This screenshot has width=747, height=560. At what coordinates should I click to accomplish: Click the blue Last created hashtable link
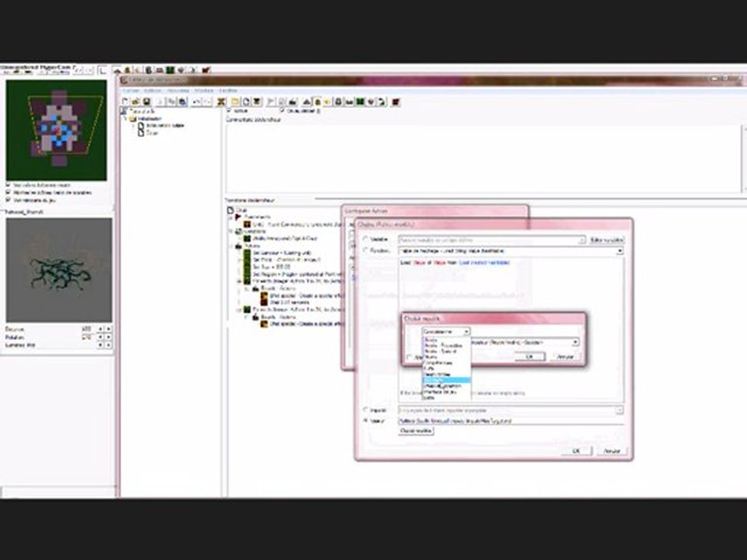[484, 262]
